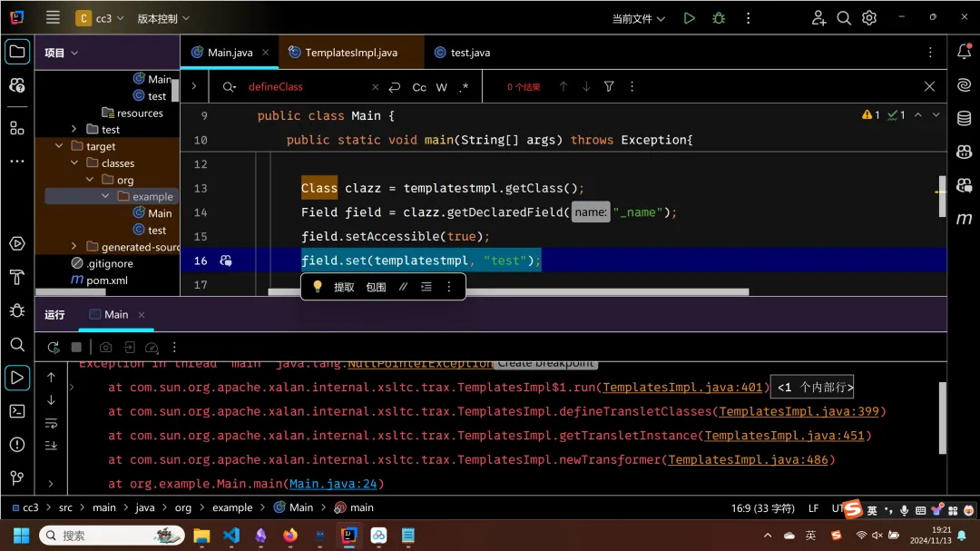Open IDE settings gear
This screenshot has height=551, width=980.
pos(869,18)
